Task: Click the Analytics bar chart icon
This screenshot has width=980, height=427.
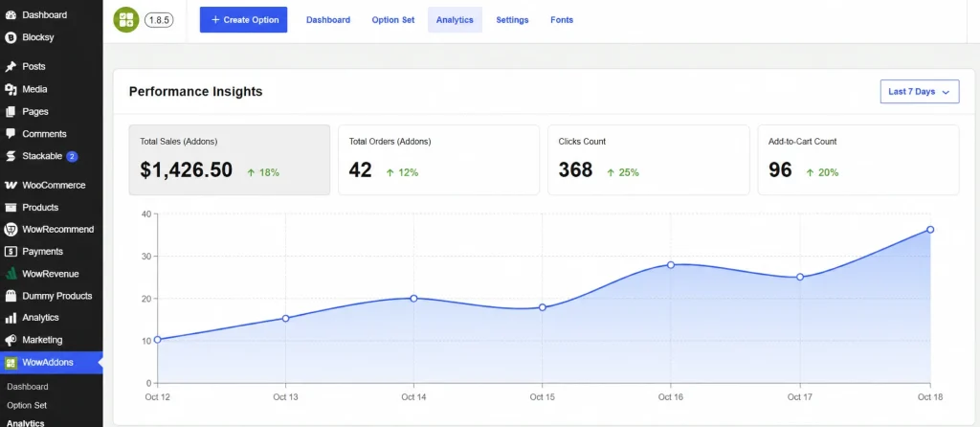Action: pyautogui.click(x=11, y=318)
